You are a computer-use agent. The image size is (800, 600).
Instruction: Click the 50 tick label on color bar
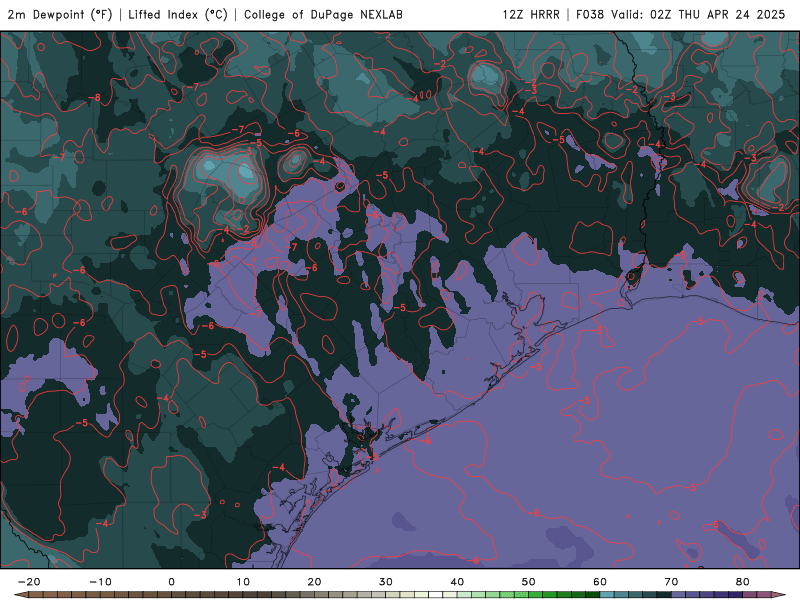click(529, 582)
